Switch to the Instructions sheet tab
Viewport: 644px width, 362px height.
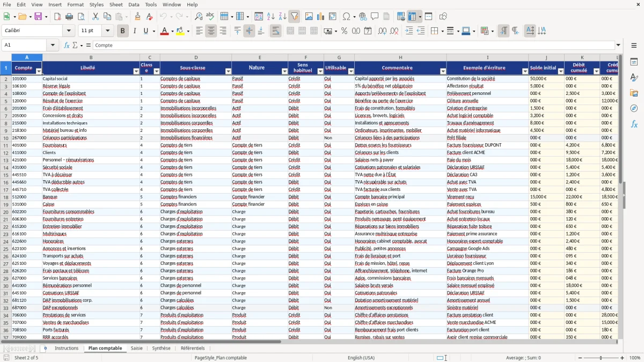click(x=67, y=349)
